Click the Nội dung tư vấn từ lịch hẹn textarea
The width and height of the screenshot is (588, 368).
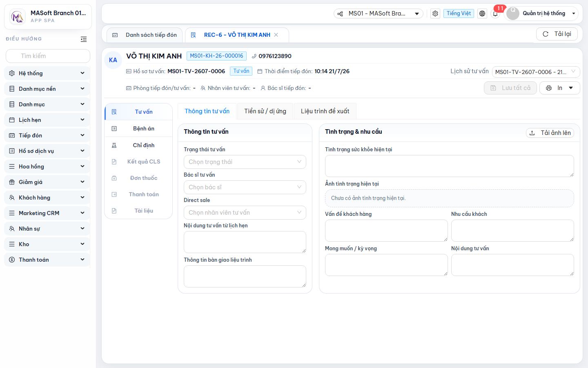click(x=245, y=242)
